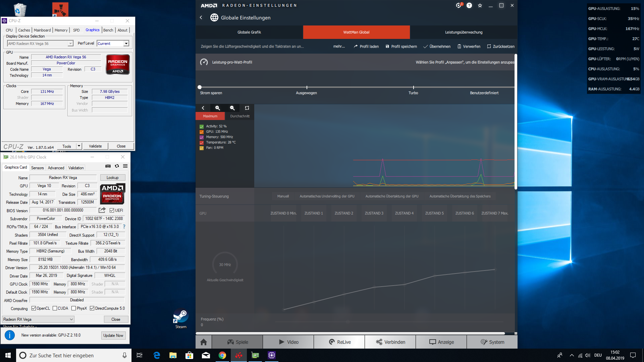Switch to Leistungsüberwachung tab
The height and width of the screenshot is (362, 644).
pyautogui.click(x=464, y=32)
